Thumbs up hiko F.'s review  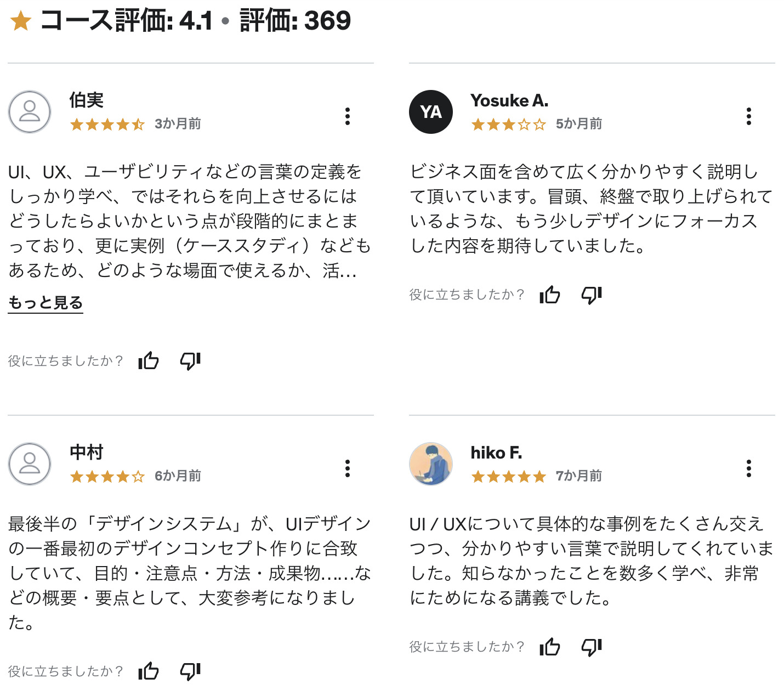click(550, 647)
